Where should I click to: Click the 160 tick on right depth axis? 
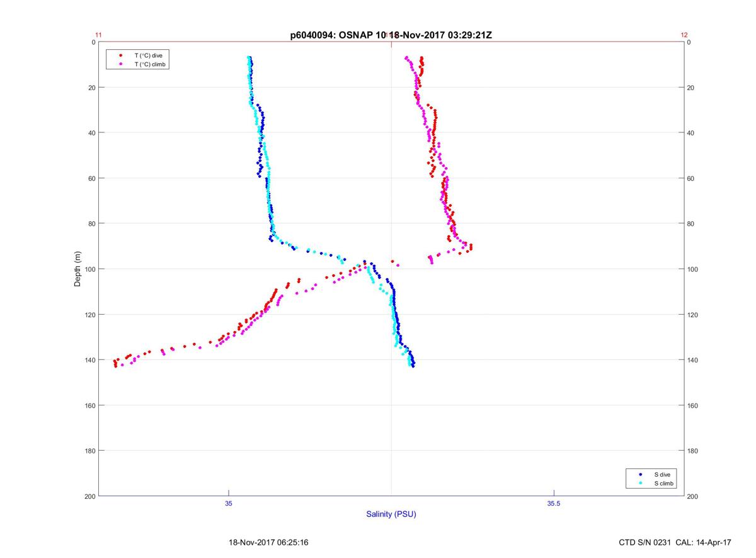[x=693, y=405]
